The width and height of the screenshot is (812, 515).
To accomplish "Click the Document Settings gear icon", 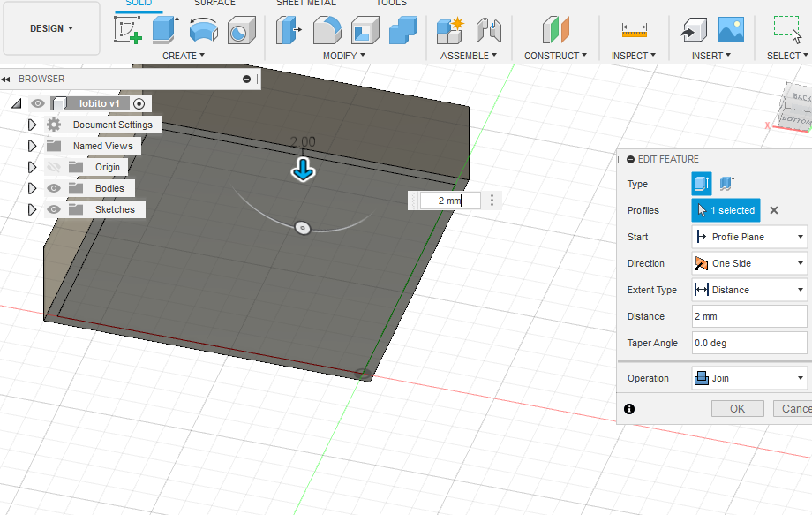I will pos(54,125).
